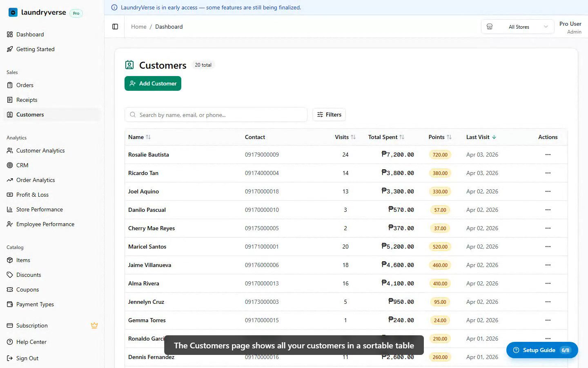Open the actions menu for Rosalie Bautista

tap(548, 155)
